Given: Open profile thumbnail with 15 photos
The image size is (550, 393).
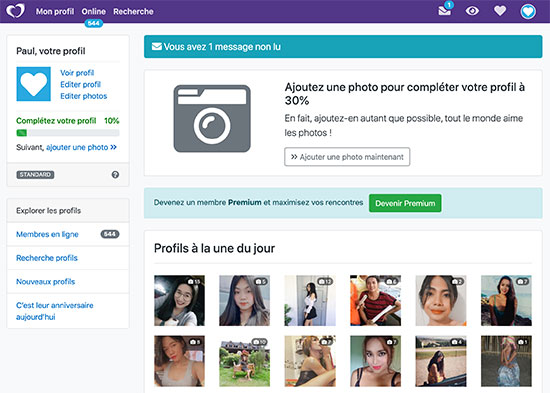Looking at the screenshot, I should coord(179,301).
